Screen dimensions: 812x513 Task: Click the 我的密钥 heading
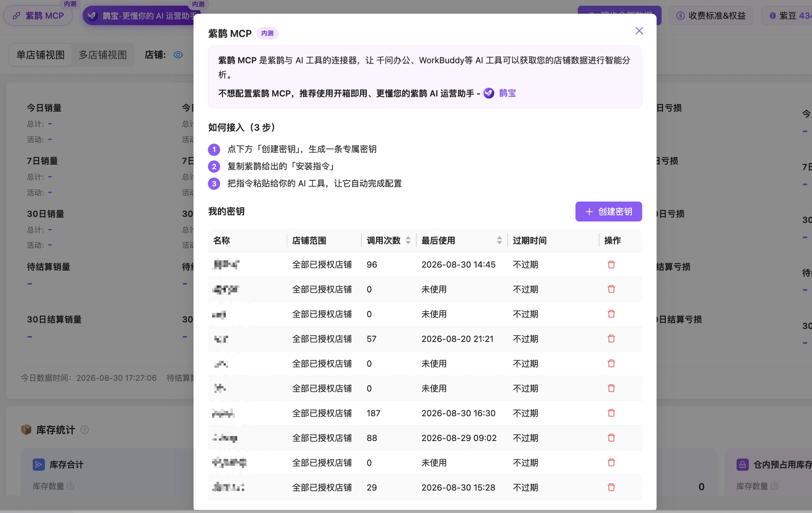(x=226, y=211)
